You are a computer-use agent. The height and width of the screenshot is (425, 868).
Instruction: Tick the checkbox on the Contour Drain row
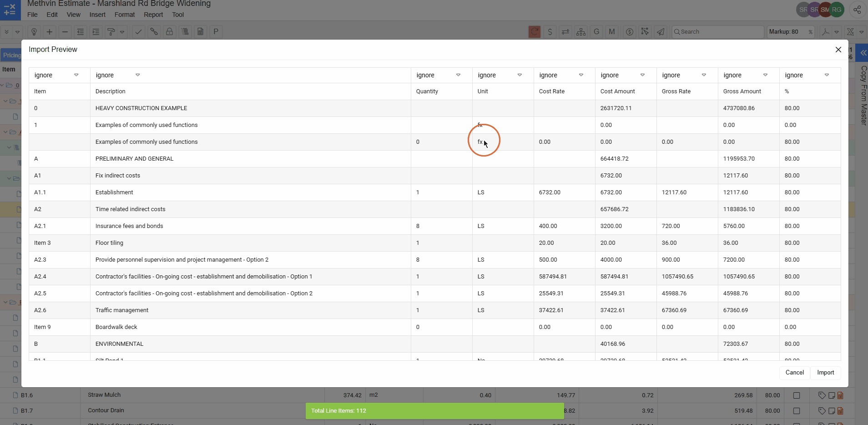click(x=797, y=411)
